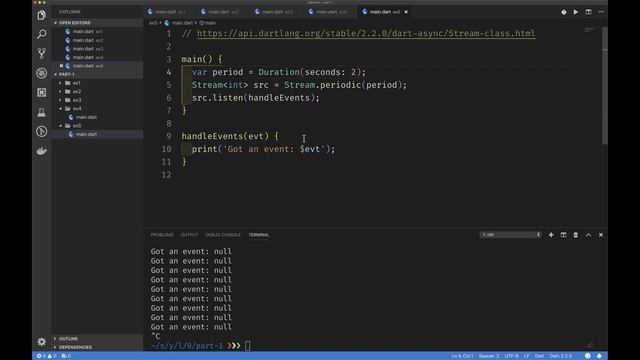Click line number 10 in the gutter
This screenshot has width=640, height=360.
pos(166,149)
